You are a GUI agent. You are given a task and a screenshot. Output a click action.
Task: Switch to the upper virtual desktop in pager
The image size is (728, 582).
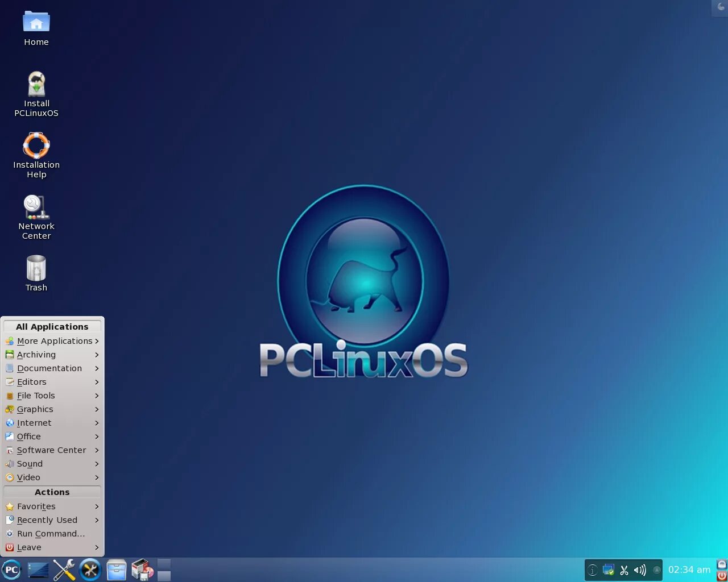point(164,564)
